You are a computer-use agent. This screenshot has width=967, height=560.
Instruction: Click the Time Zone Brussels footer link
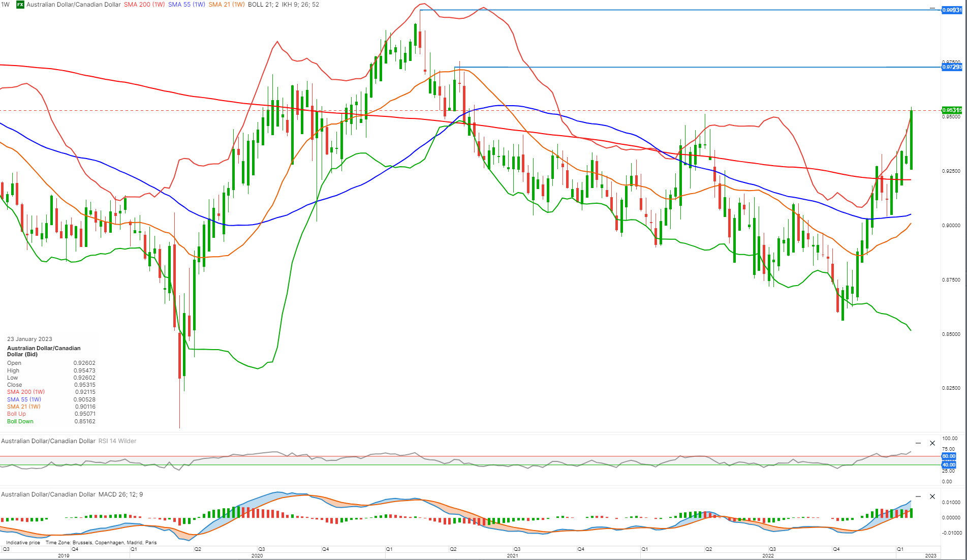(x=102, y=542)
